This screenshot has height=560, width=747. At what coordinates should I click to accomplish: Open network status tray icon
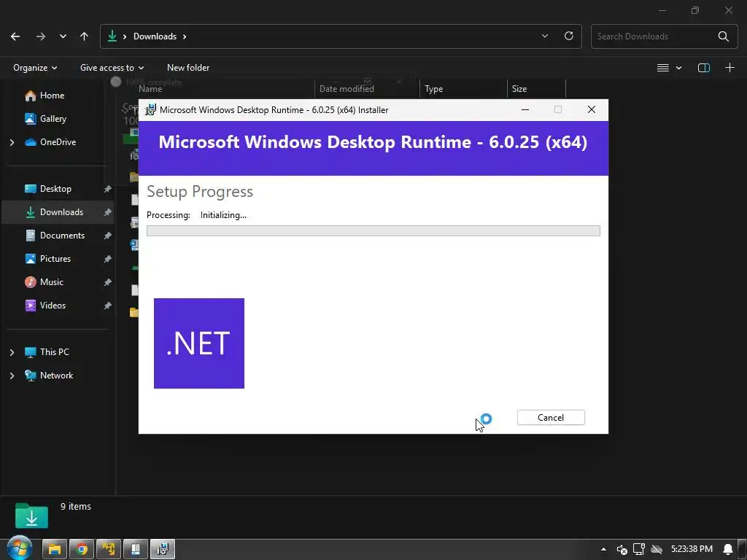(639, 550)
